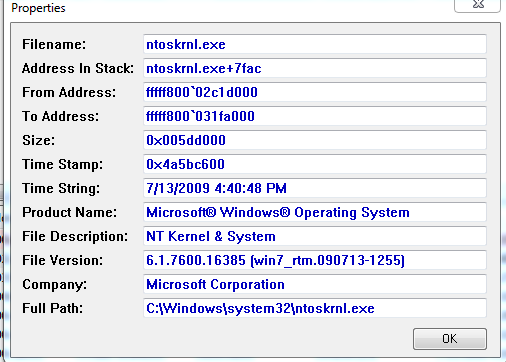Click the Full Path label
The image size is (506, 362).
[52, 308]
